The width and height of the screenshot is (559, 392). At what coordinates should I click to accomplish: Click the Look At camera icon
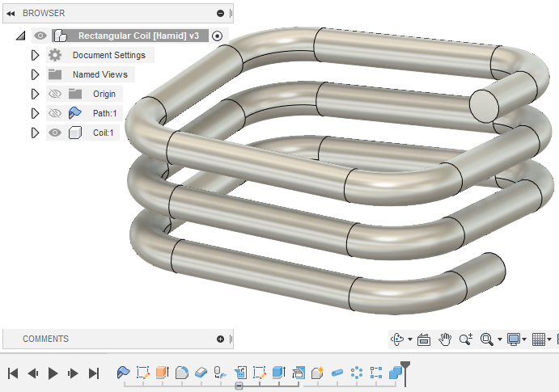click(x=423, y=339)
